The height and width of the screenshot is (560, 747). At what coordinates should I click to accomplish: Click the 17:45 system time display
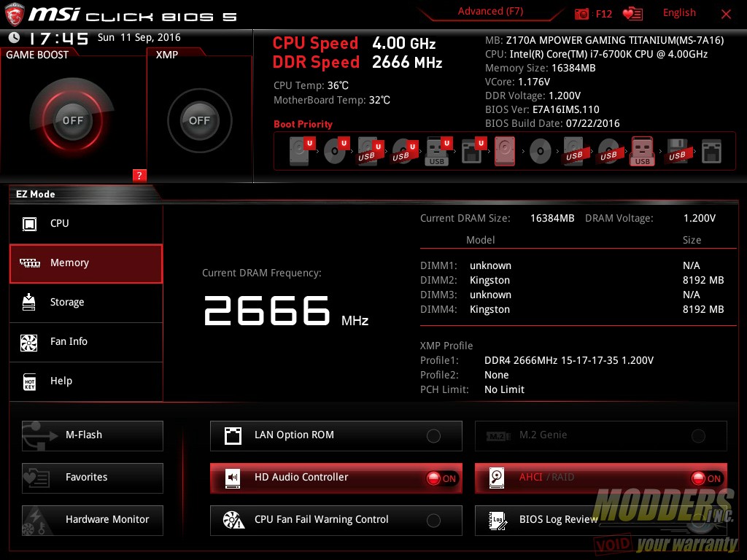tap(58, 38)
